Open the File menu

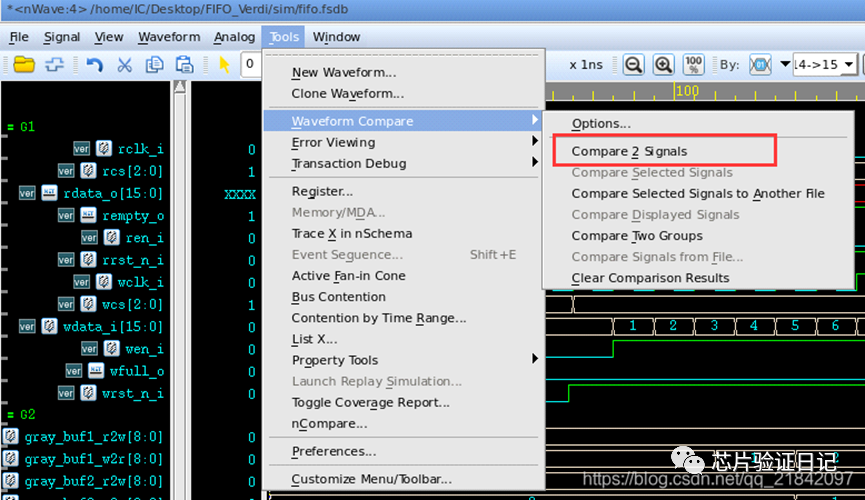[19, 37]
